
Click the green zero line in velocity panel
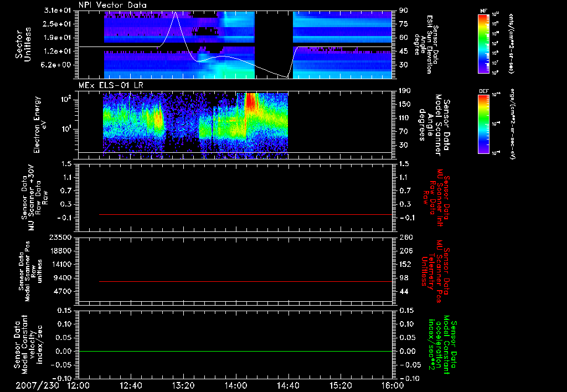tap(235, 351)
